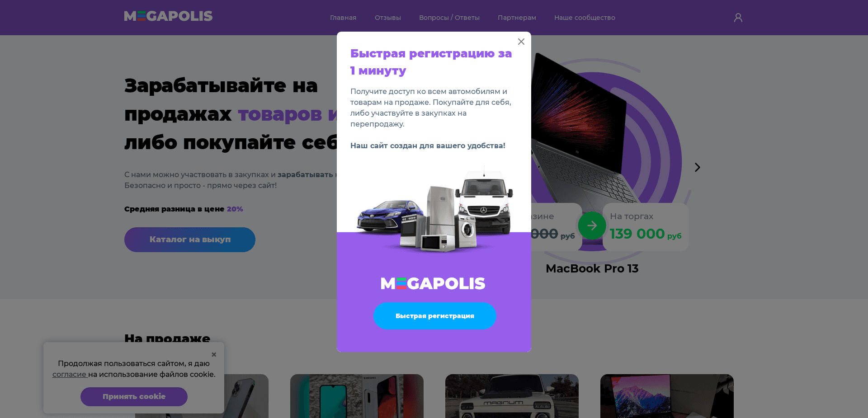The image size is (868, 418).
Task: Click the Каталог на выкуп button
Action: click(190, 240)
